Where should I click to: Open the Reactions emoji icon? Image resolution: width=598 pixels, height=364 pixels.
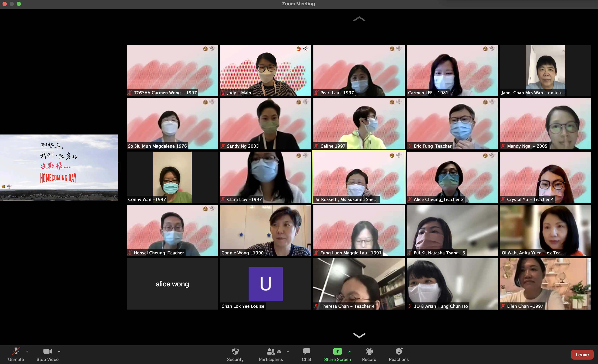399,351
